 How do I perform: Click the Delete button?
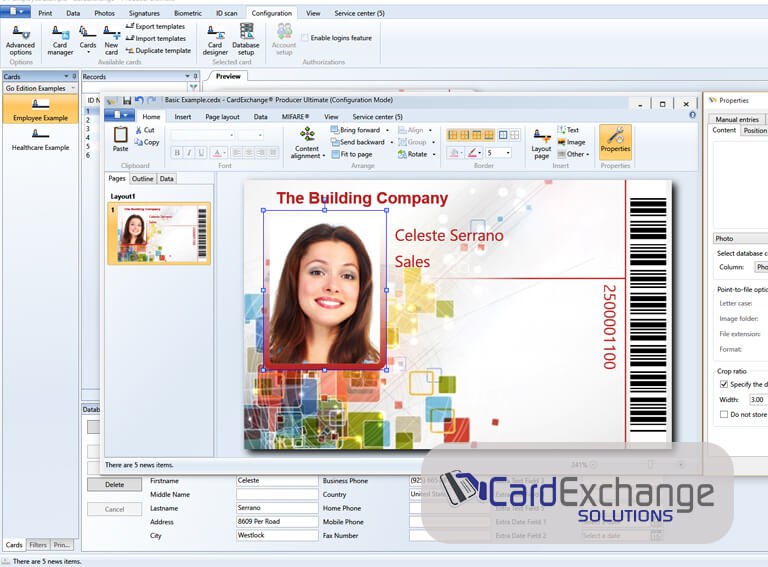[114, 485]
